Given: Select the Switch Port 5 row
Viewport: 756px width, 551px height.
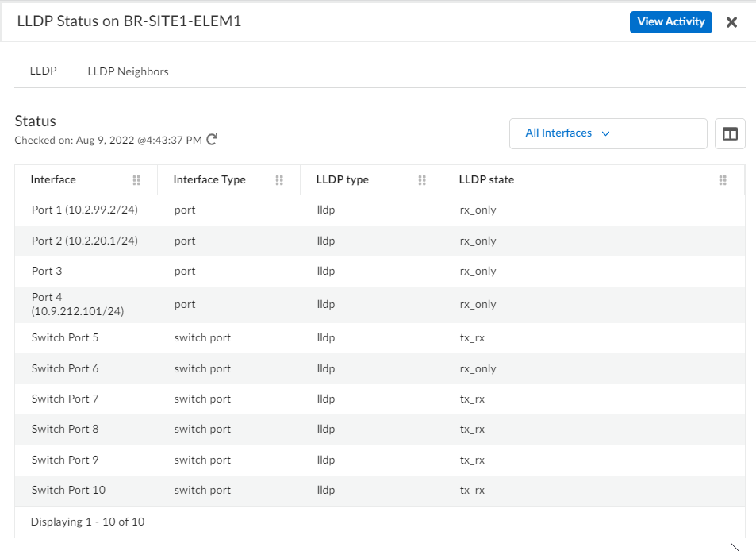Looking at the screenshot, I should pyautogui.click(x=65, y=337).
